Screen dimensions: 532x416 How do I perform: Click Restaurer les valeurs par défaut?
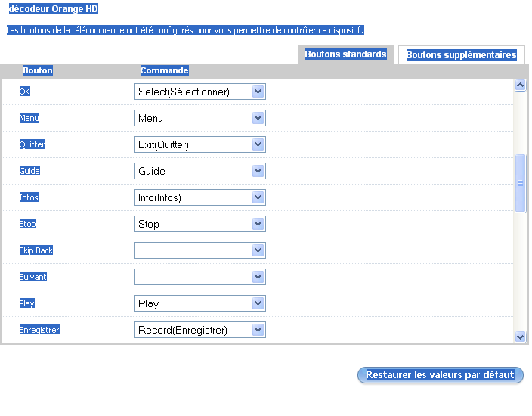click(440, 375)
